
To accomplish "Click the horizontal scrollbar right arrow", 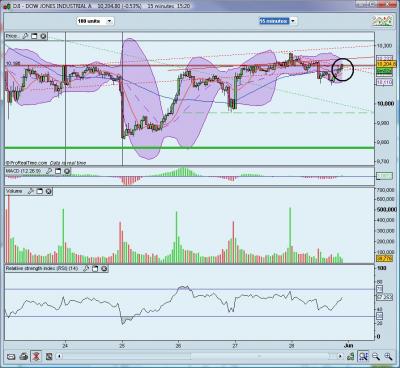I will 340,356.
